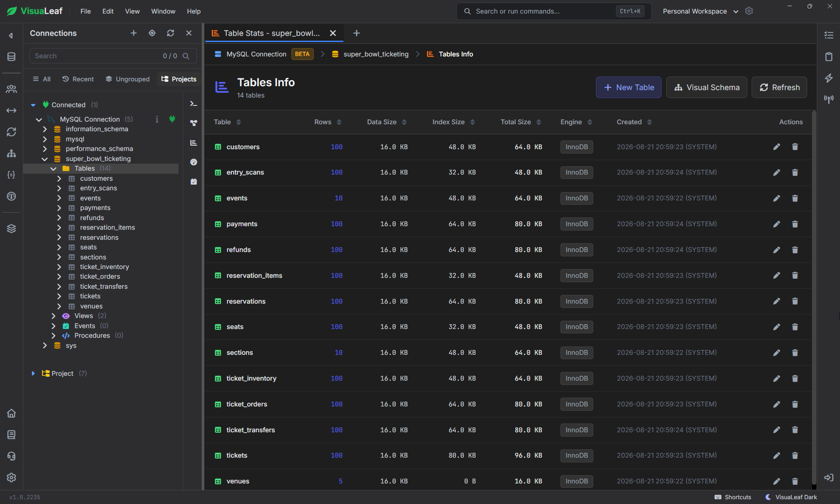
Task: Open workspace settings gear next to Personal Workspace
Action: (749, 11)
